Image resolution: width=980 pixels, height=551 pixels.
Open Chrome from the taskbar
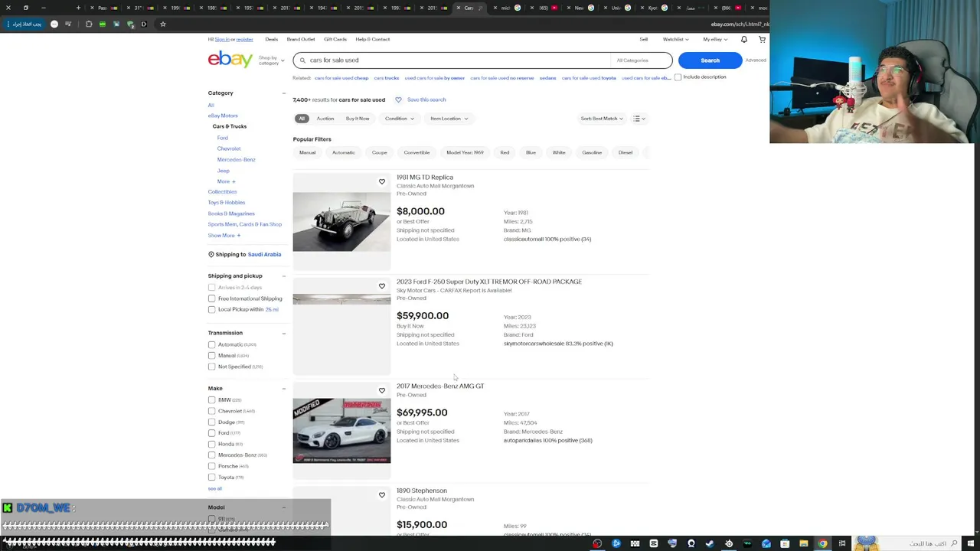pyautogui.click(x=822, y=543)
